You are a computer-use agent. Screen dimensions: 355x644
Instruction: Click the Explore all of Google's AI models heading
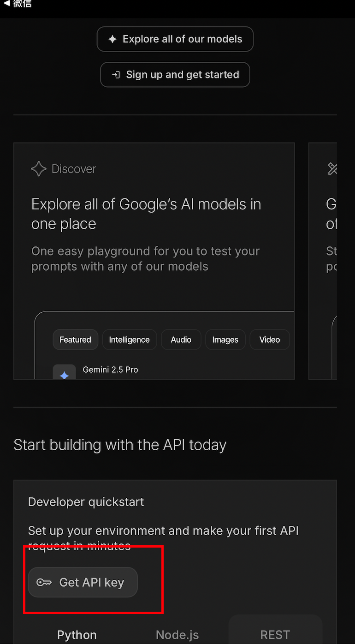[146, 214]
